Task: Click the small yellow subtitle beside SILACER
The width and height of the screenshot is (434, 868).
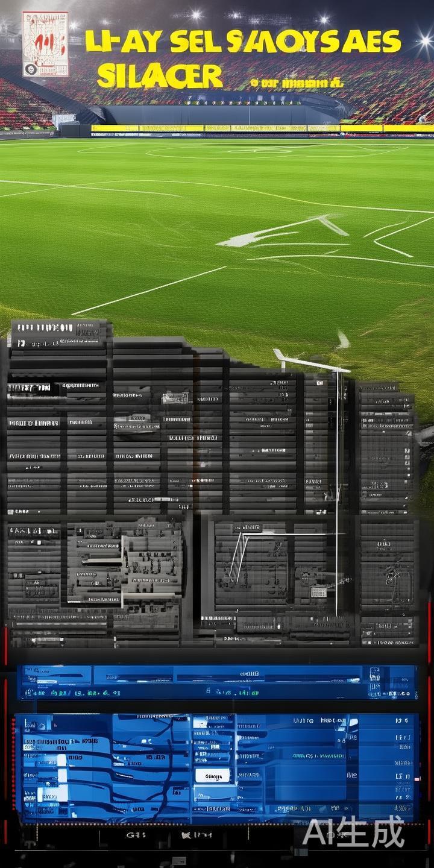Action: [x=296, y=83]
